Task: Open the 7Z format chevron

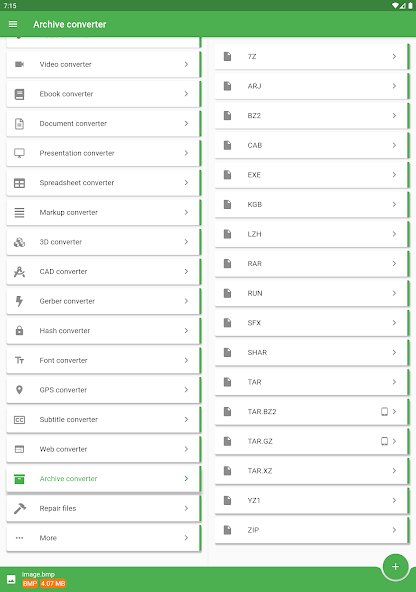Action: (394, 56)
